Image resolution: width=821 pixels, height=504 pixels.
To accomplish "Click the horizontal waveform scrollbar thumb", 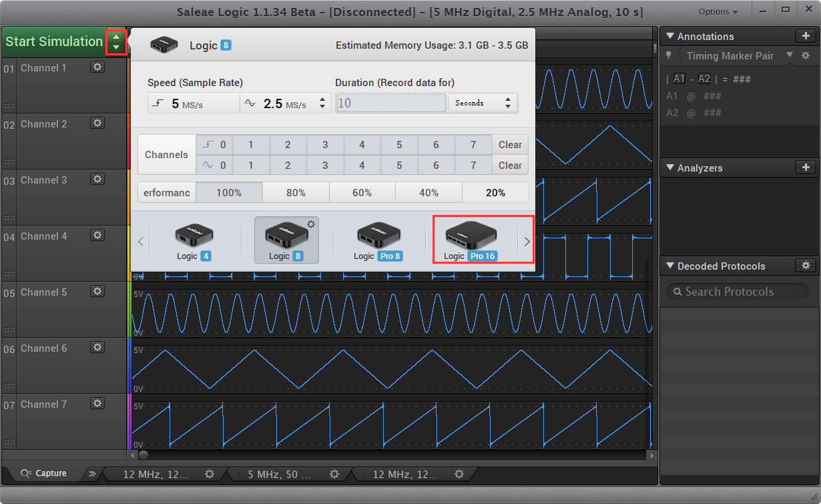I will coord(143,455).
